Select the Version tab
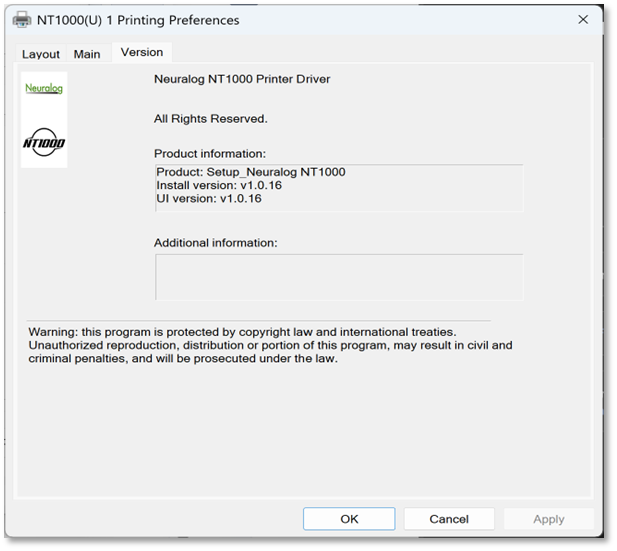Image resolution: width=617 pixels, height=551 pixels. pos(142,52)
